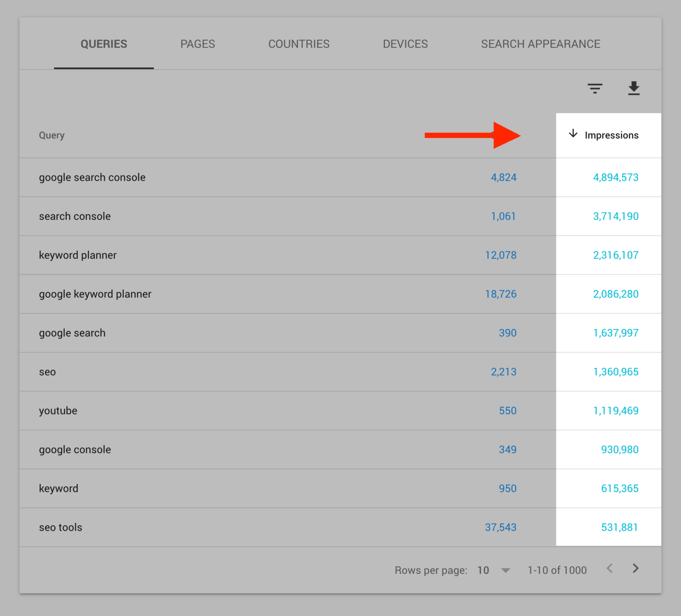681x616 pixels.
Task: Switch to the Devices tab
Action: (x=405, y=44)
